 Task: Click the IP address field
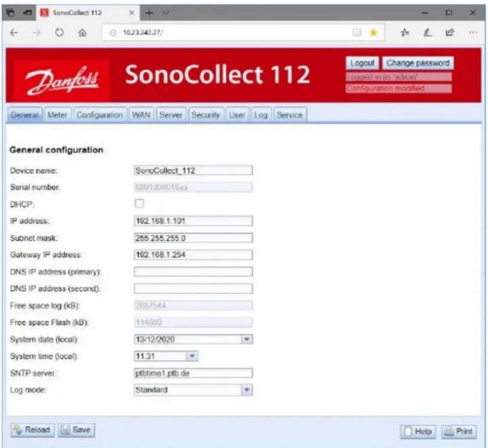click(193, 221)
